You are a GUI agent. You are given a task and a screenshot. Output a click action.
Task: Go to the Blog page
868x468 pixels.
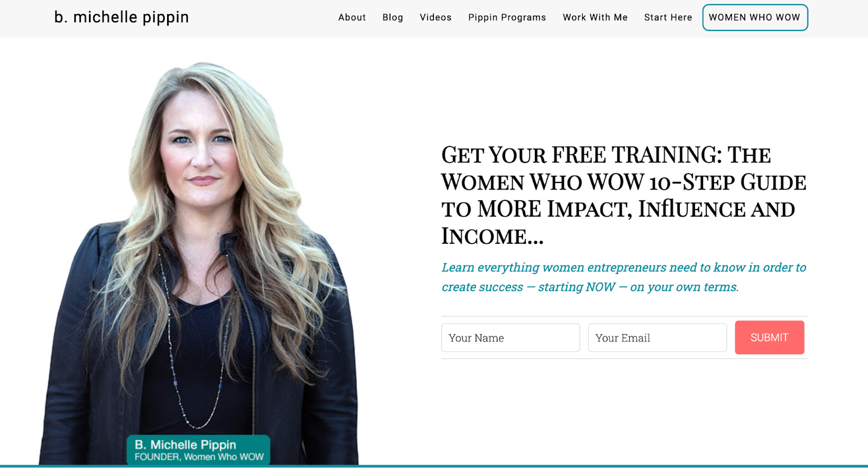[393, 17]
